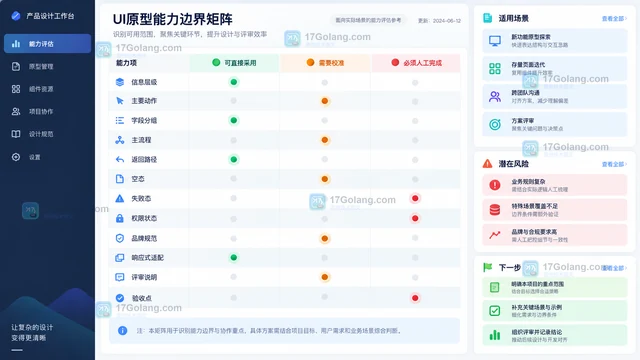Screen dimensions: 640x360
Task: Click the monitor icon on 新功能原型探索 card
Action: [495, 41]
